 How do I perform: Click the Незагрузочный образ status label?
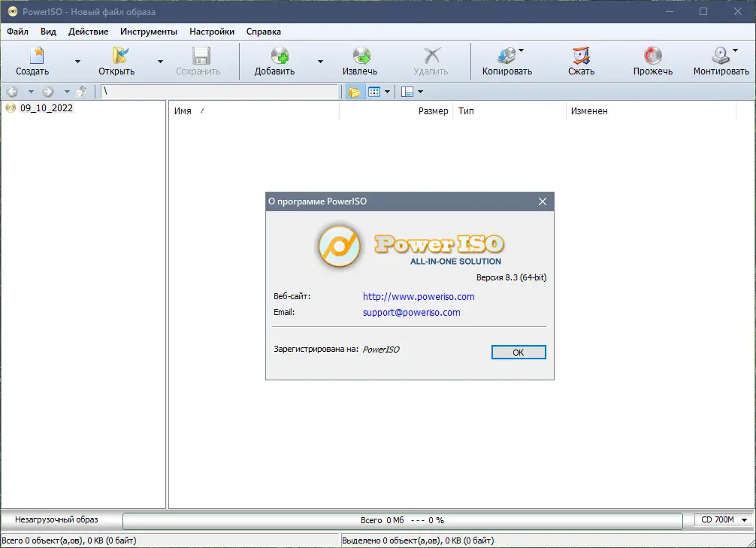56,519
